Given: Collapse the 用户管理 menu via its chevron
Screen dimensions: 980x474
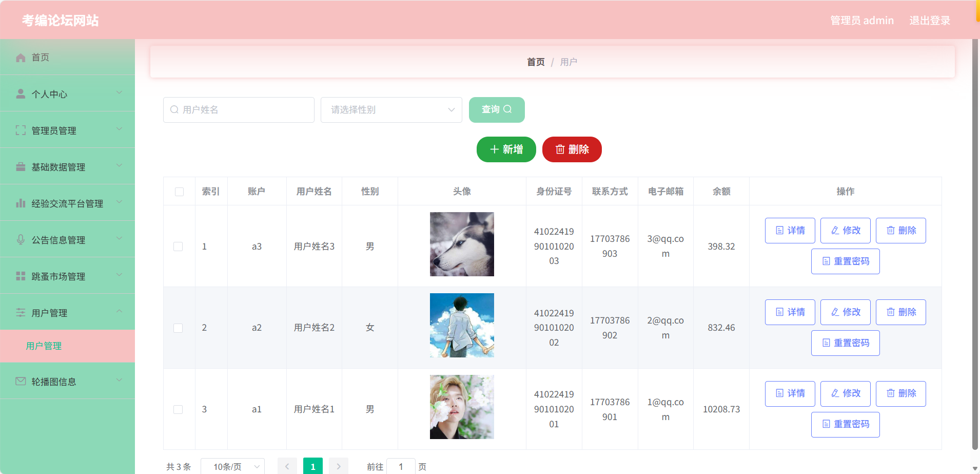Looking at the screenshot, I should pos(119,311).
